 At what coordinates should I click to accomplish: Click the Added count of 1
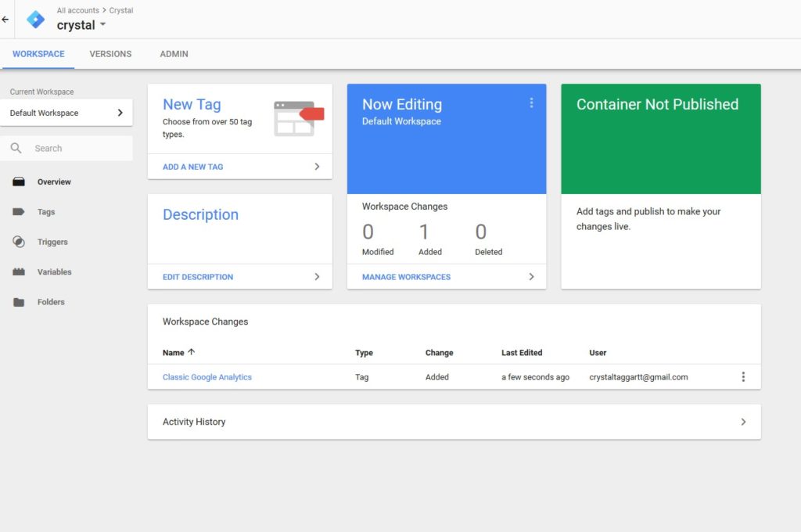(423, 232)
